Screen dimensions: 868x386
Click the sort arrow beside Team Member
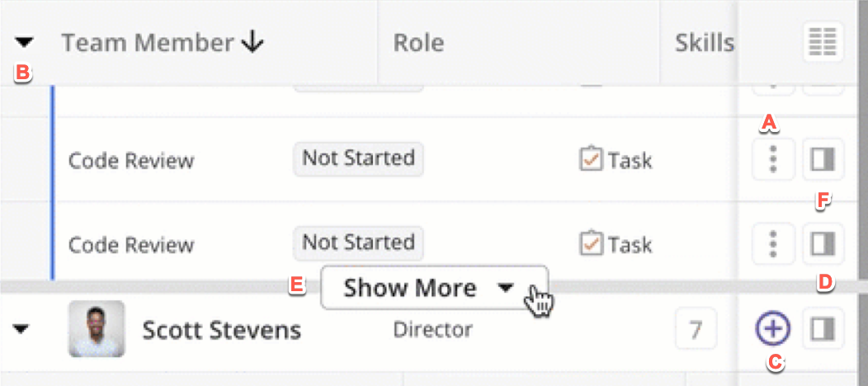click(x=253, y=43)
